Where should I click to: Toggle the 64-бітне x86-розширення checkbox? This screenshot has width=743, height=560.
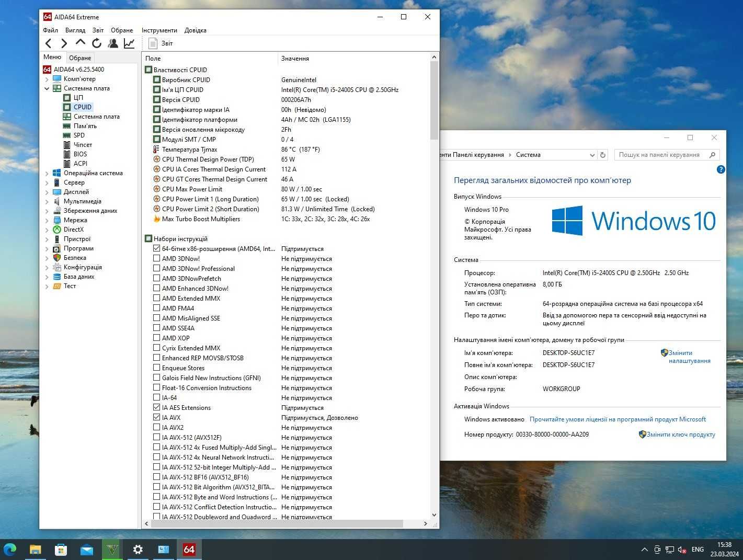156,249
